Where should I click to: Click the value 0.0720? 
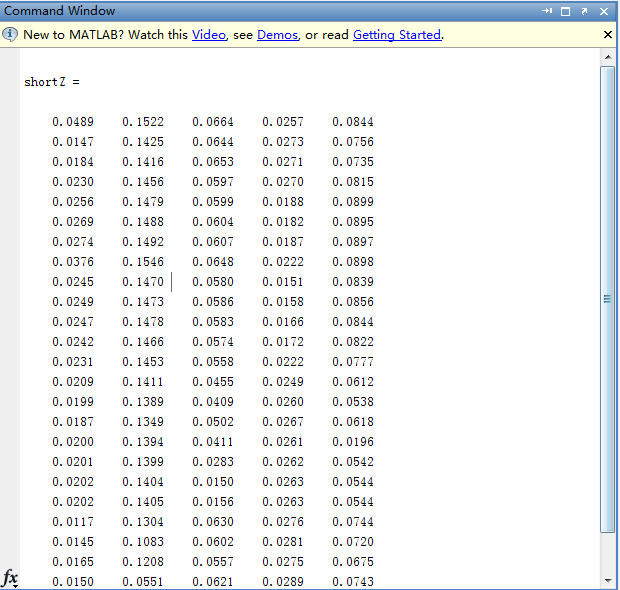pyautogui.click(x=353, y=542)
